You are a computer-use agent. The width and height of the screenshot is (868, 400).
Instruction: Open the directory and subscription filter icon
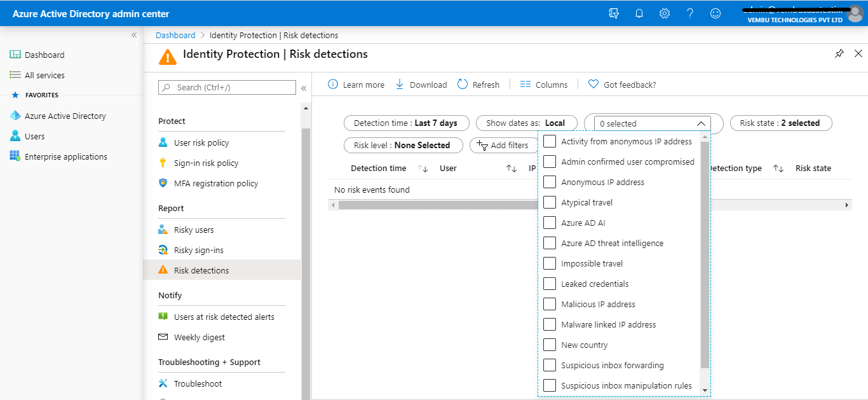(x=613, y=13)
